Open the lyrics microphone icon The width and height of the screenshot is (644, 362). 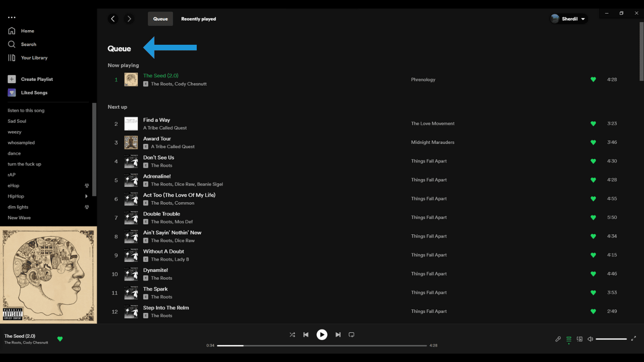pyautogui.click(x=558, y=339)
